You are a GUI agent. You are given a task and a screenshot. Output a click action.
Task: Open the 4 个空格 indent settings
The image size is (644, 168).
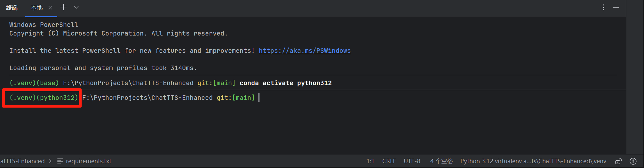[x=441, y=161]
